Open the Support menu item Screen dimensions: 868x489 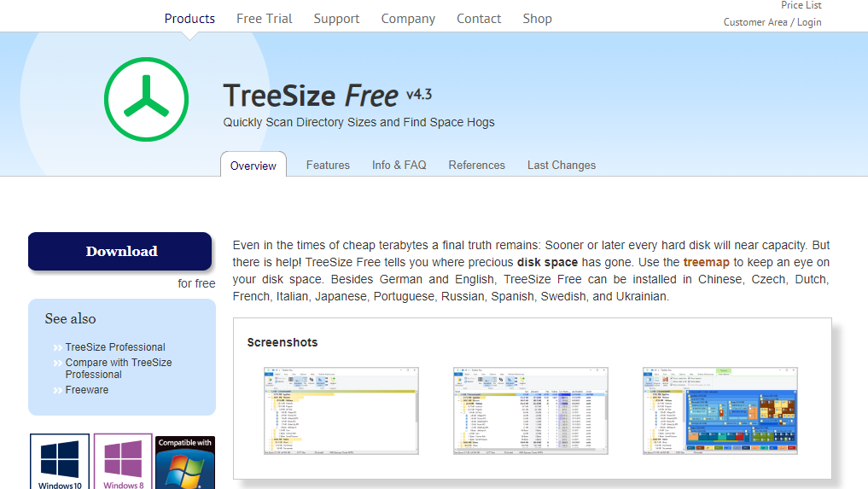click(x=336, y=18)
